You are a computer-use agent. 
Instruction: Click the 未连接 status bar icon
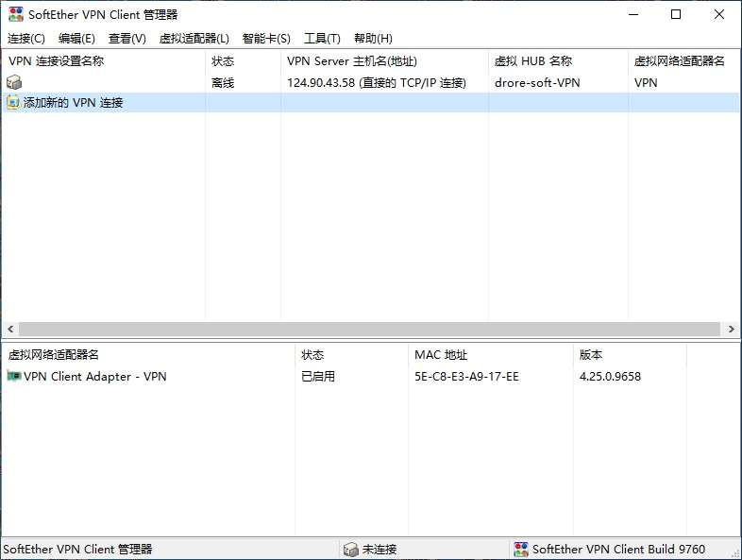tap(350, 549)
